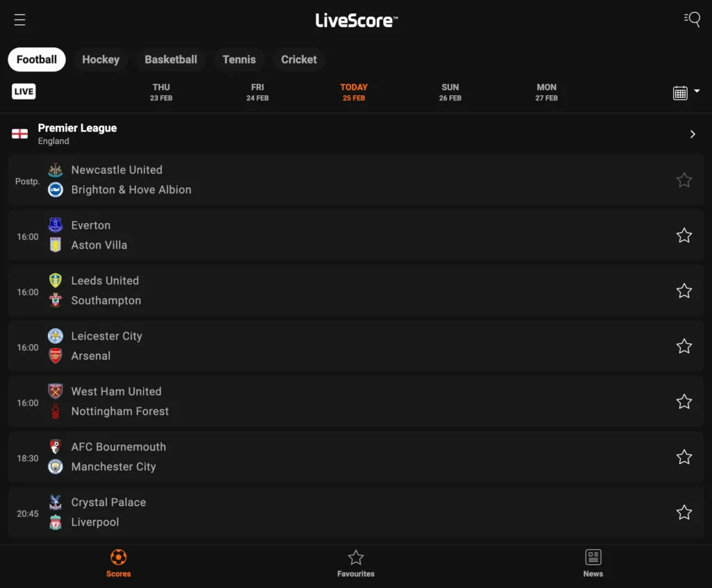Click the Leeds United crest
712x588 pixels.
pos(56,281)
